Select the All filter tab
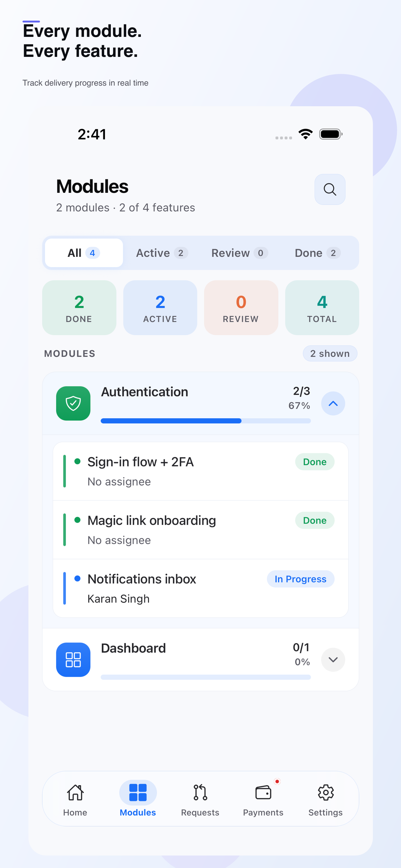 (x=84, y=253)
